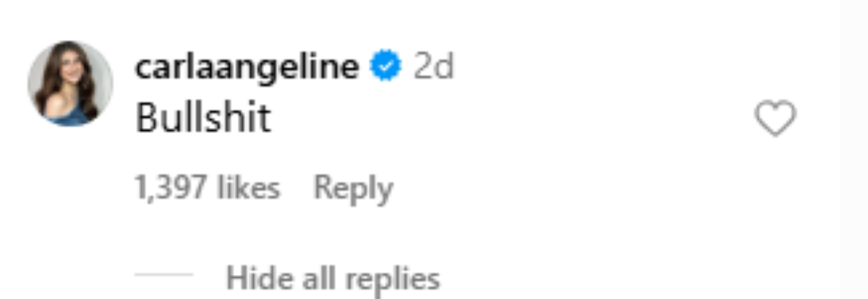Reply to carlaangeline's comment
Screen dimensions: 868x299
[353, 188]
